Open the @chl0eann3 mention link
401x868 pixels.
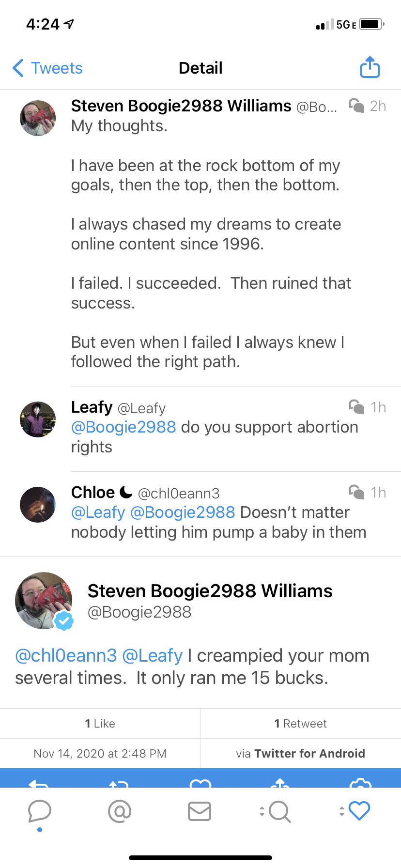(66, 656)
